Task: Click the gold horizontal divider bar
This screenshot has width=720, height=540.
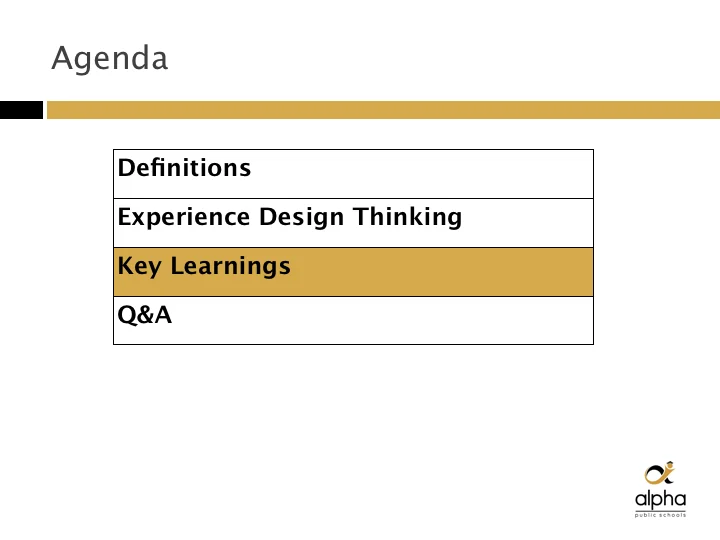Action: pos(383,110)
